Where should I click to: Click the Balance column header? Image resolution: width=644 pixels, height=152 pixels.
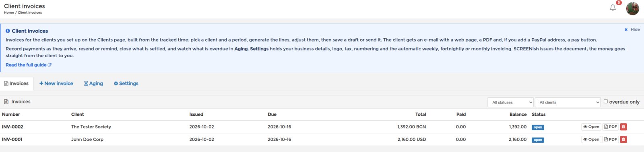(518, 115)
